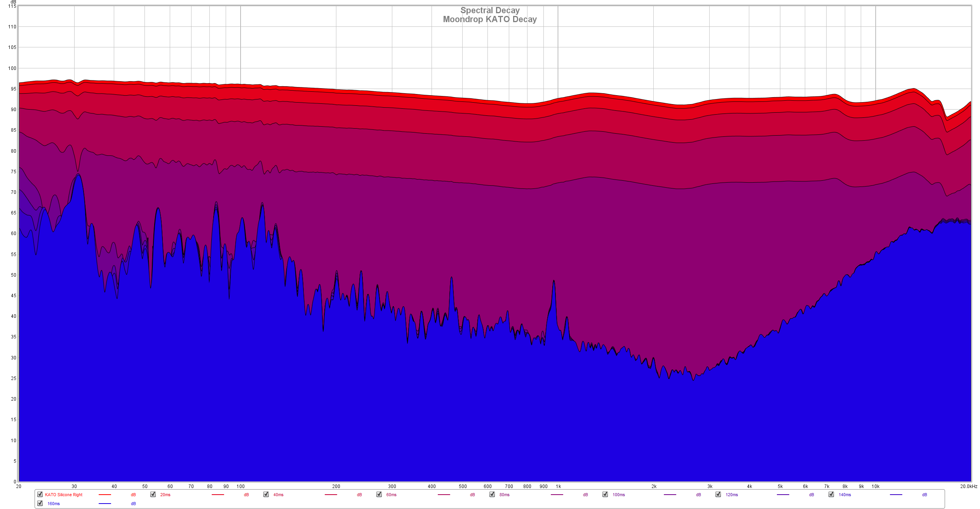The width and height of the screenshot is (980, 509).
Task: Click the blue 160ms line swatch
Action: [x=105, y=504]
